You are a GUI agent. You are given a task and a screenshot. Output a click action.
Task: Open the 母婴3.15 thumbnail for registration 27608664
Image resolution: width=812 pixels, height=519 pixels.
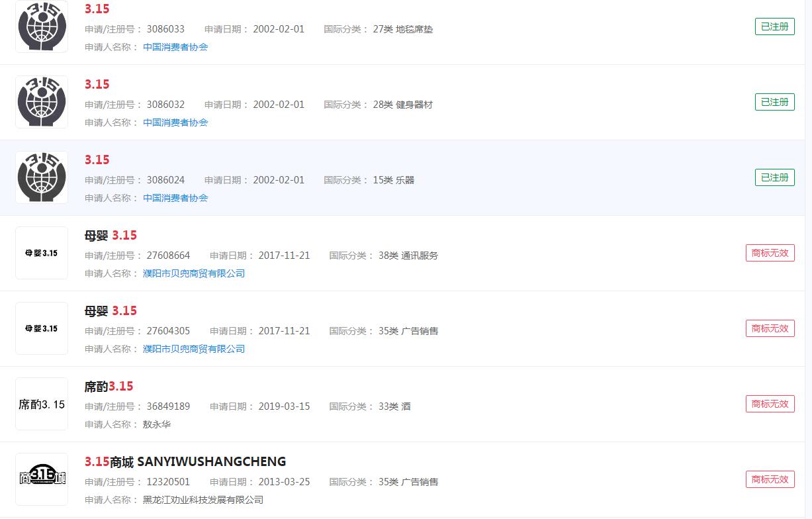[x=42, y=253]
